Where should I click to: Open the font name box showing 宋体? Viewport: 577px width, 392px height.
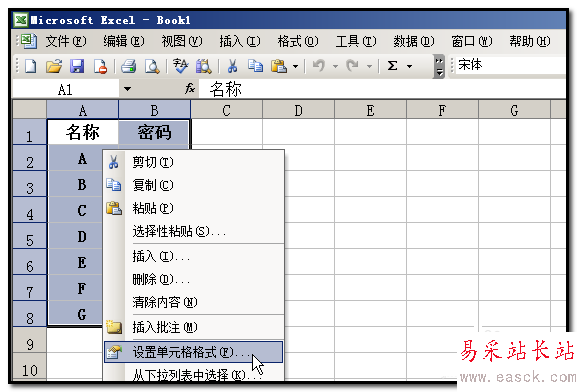[511, 65]
